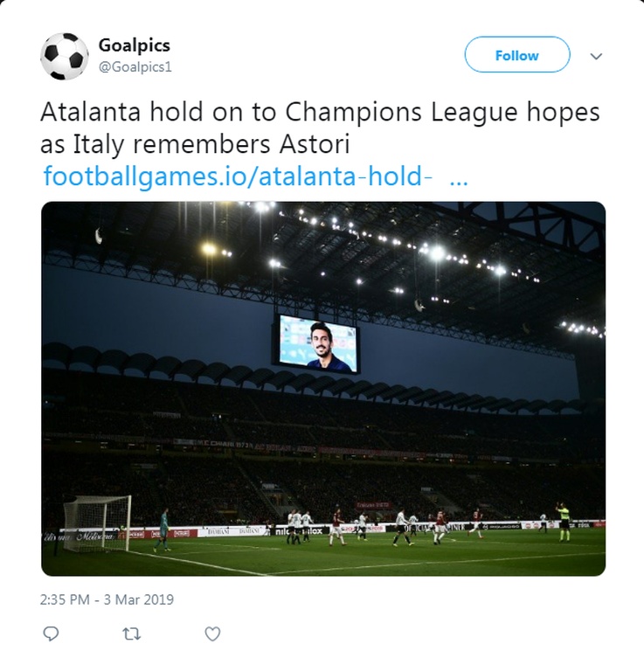Click the soccer ball profile avatar

(x=64, y=57)
